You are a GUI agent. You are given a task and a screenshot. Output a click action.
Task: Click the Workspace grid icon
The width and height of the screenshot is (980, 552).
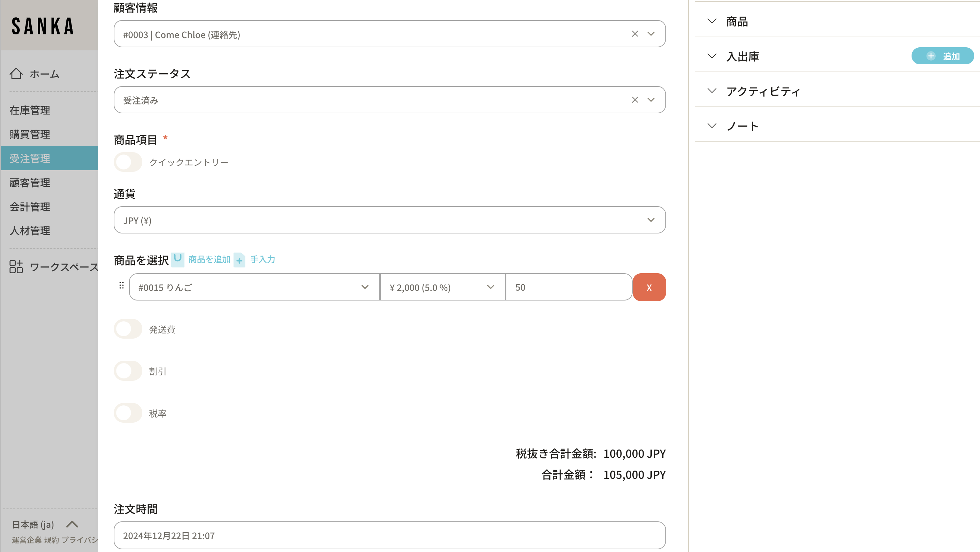tap(16, 267)
